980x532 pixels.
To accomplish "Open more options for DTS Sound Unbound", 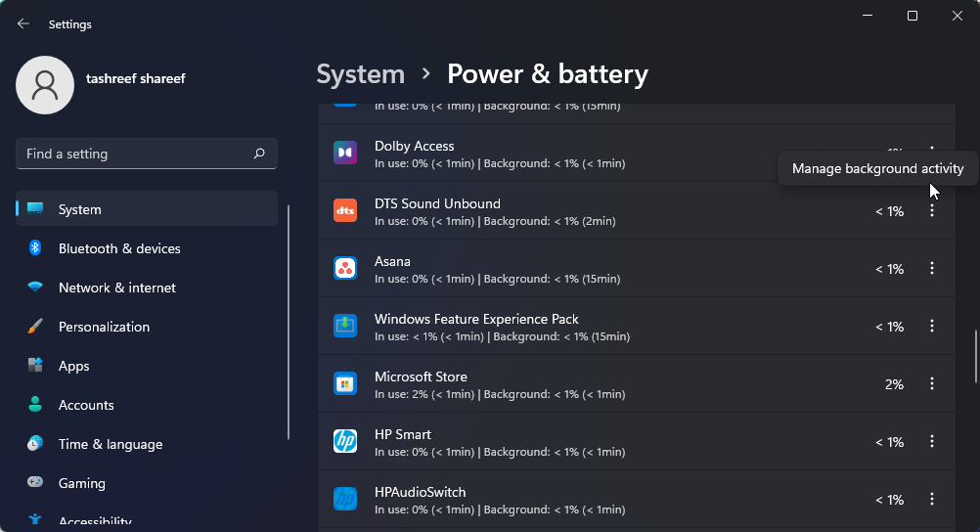I will (931, 211).
